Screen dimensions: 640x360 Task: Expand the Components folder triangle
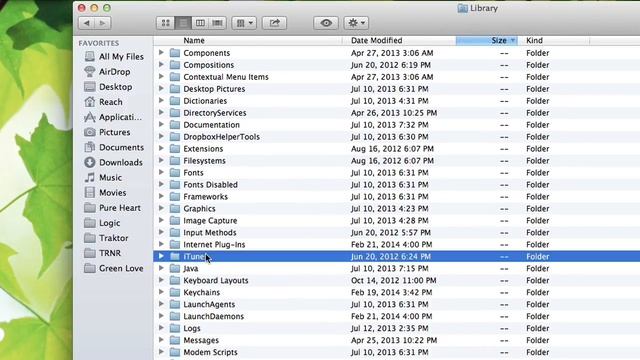pyautogui.click(x=161, y=53)
